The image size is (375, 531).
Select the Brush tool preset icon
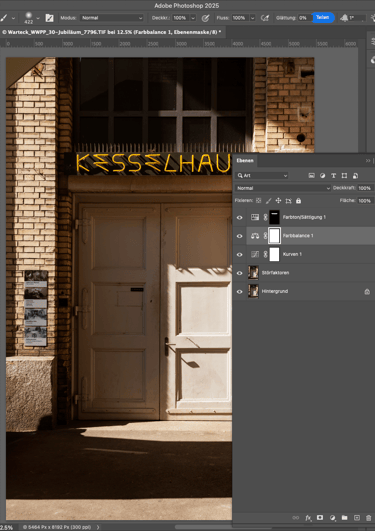coord(4,18)
